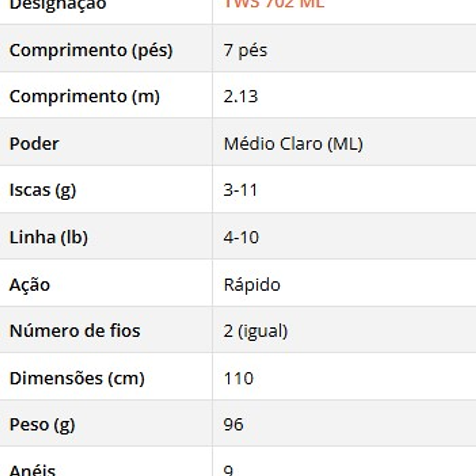The width and height of the screenshot is (476, 476).
Task: Click the Anéis row label
Action: click(32, 470)
